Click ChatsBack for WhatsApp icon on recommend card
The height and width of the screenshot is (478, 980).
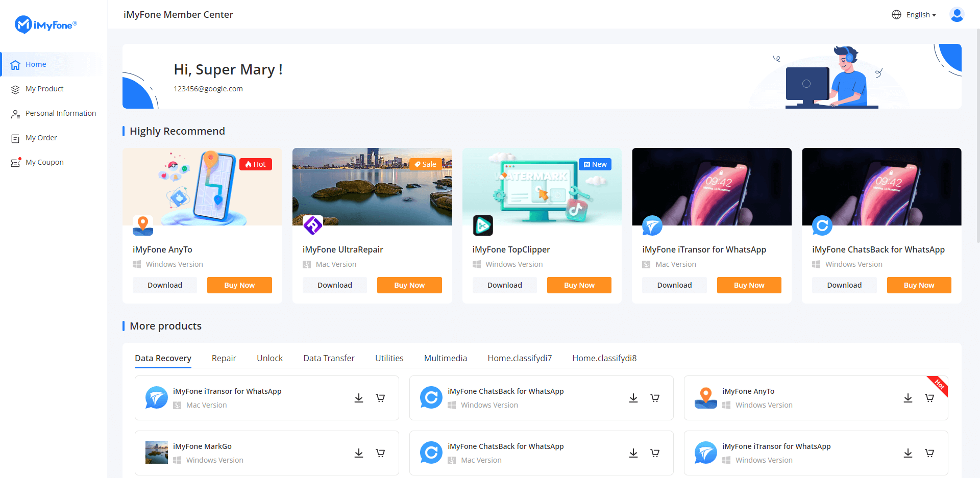822,225
